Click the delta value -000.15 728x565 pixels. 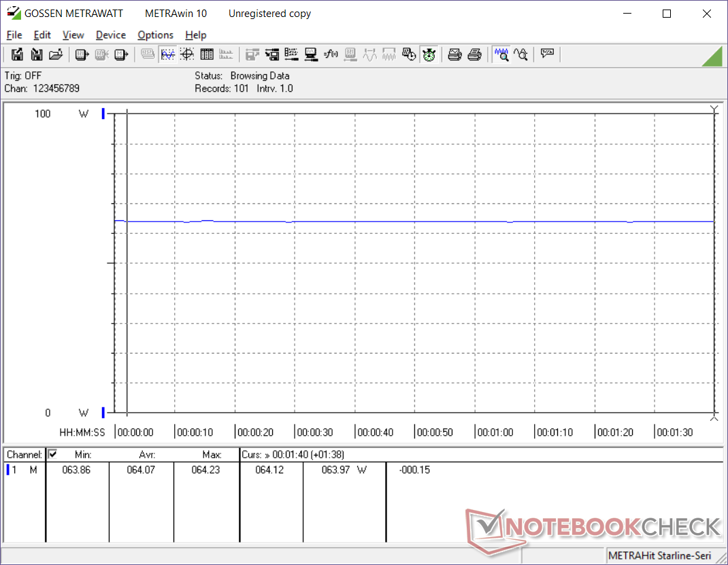(x=414, y=470)
